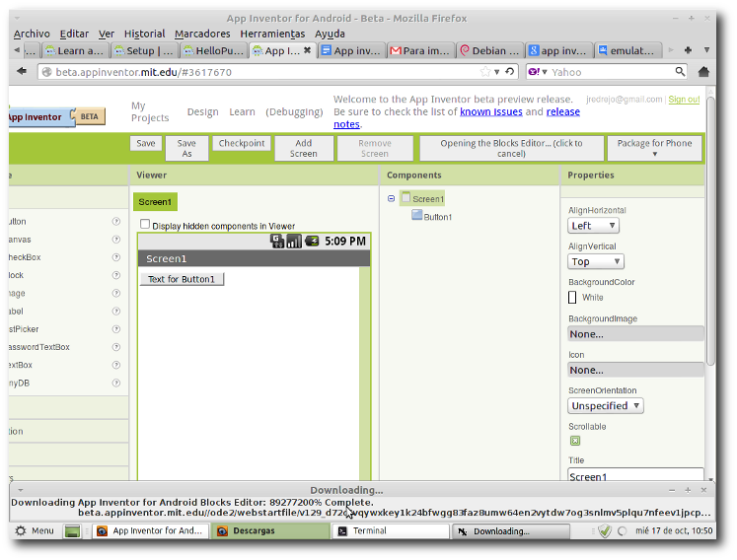
Task: Click help icon next to TinyDB component
Action: [116, 383]
